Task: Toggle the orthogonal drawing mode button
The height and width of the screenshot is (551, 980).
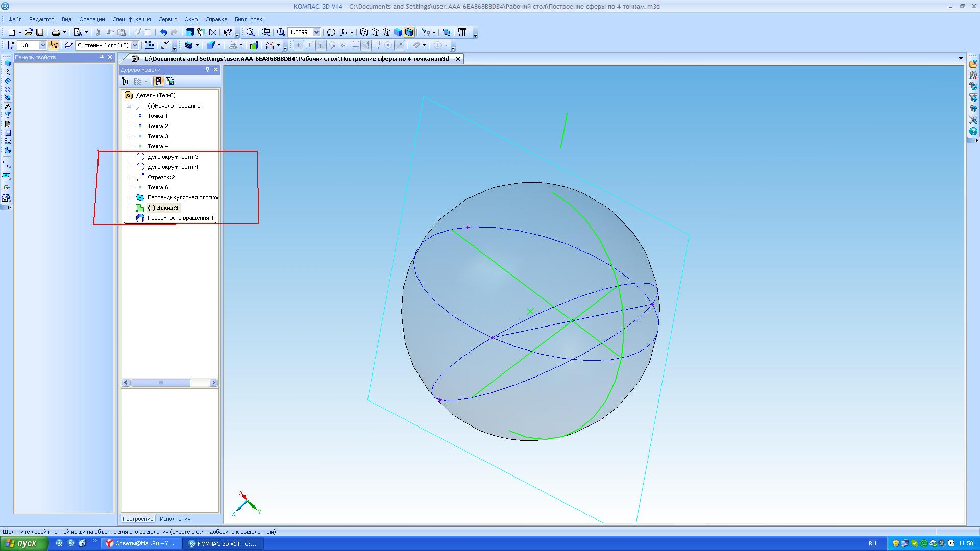Action: pyautogui.click(x=54, y=45)
